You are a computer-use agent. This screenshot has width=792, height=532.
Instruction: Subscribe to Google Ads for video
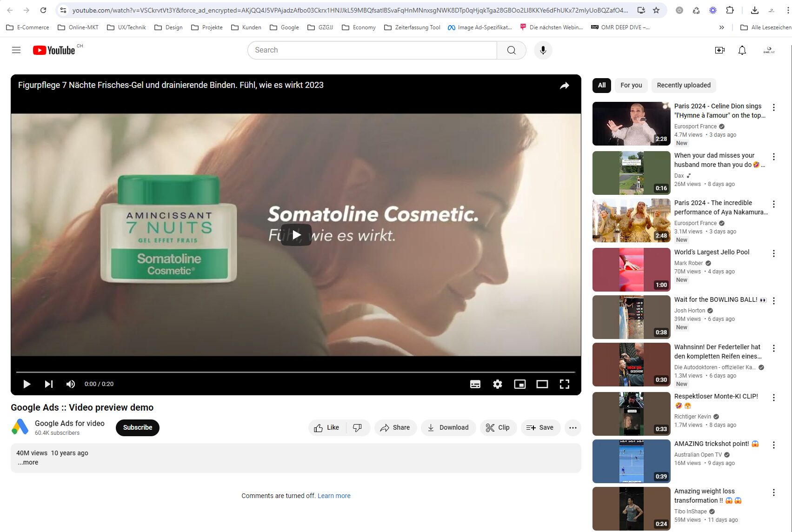(137, 427)
